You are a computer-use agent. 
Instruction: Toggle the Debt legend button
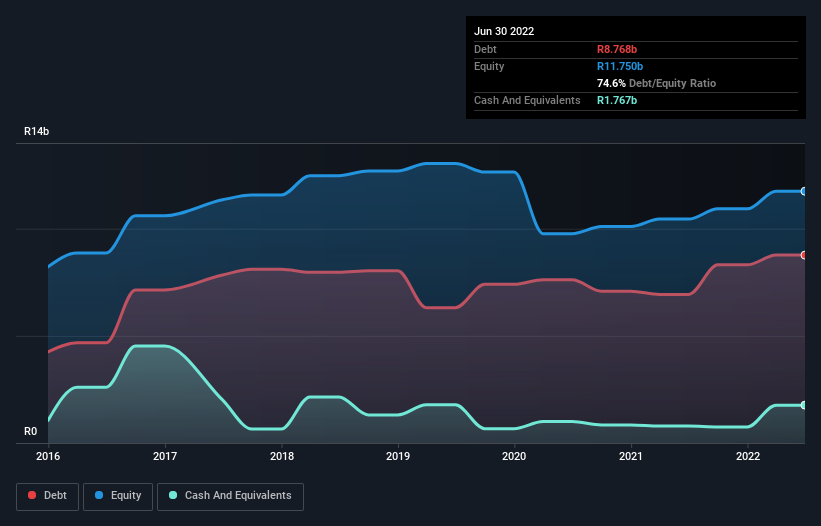[x=47, y=496]
